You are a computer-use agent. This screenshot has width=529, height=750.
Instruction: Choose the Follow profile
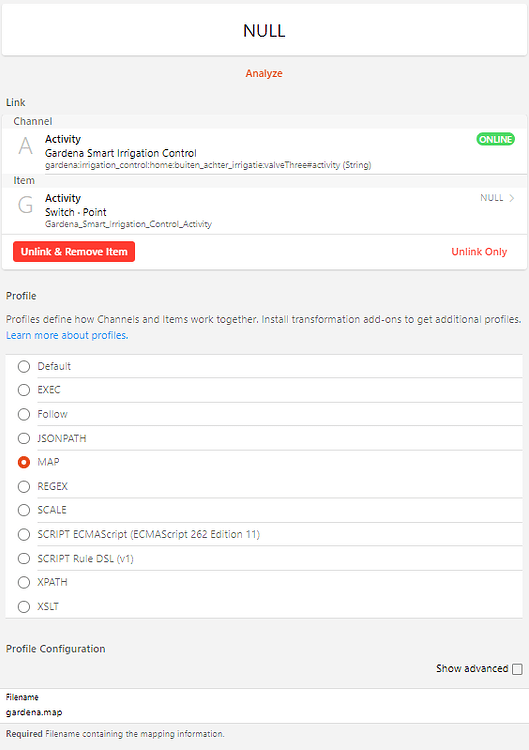point(24,414)
